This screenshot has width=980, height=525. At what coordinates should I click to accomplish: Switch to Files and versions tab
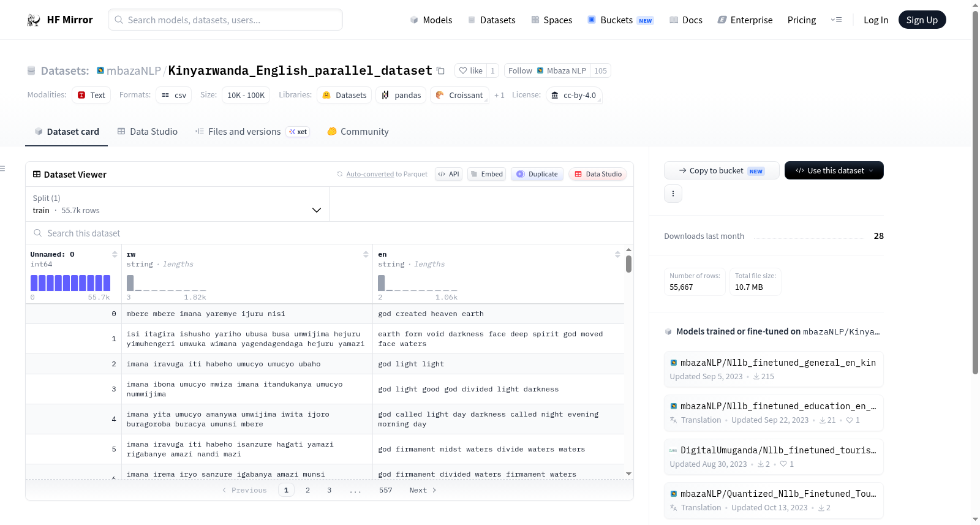click(x=252, y=132)
